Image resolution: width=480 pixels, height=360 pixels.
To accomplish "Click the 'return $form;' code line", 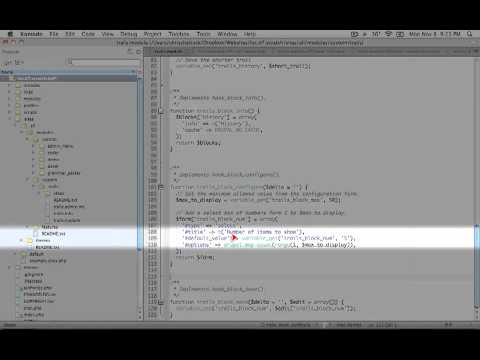I will coord(196,257).
